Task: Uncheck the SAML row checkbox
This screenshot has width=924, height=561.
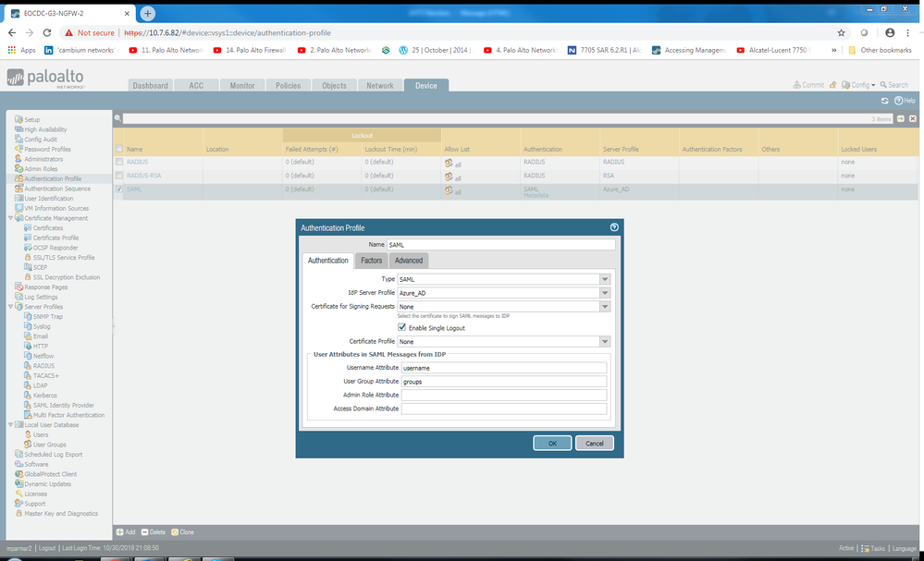Action: tap(119, 189)
